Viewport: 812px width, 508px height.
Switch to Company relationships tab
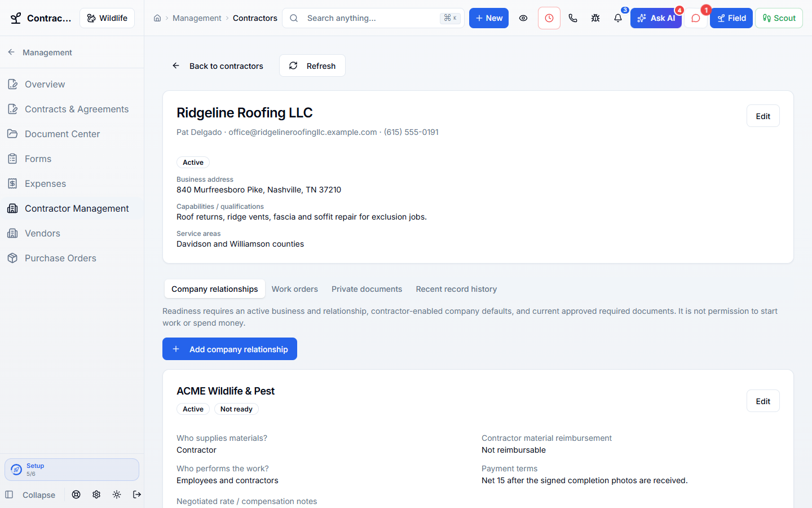coord(214,289)
